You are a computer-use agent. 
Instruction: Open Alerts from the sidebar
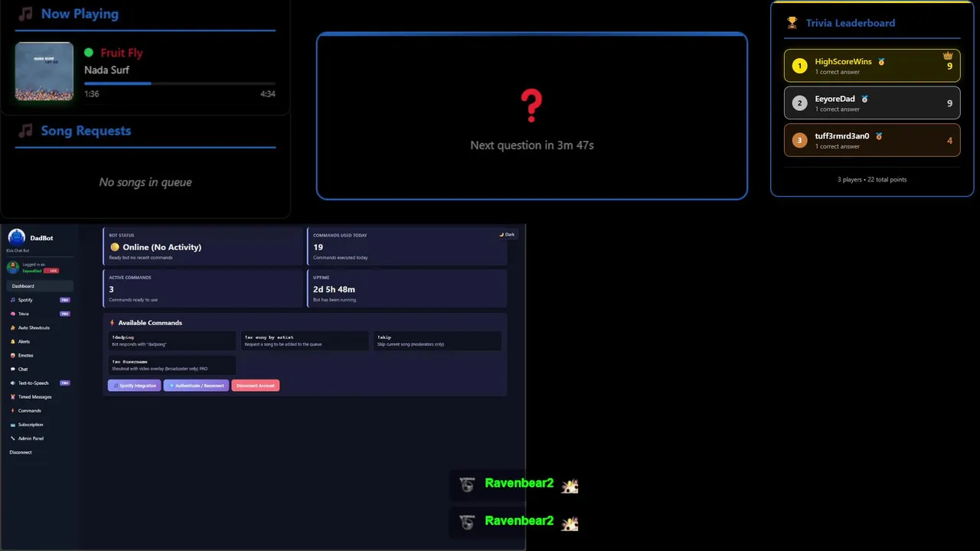tap(40, 341)
